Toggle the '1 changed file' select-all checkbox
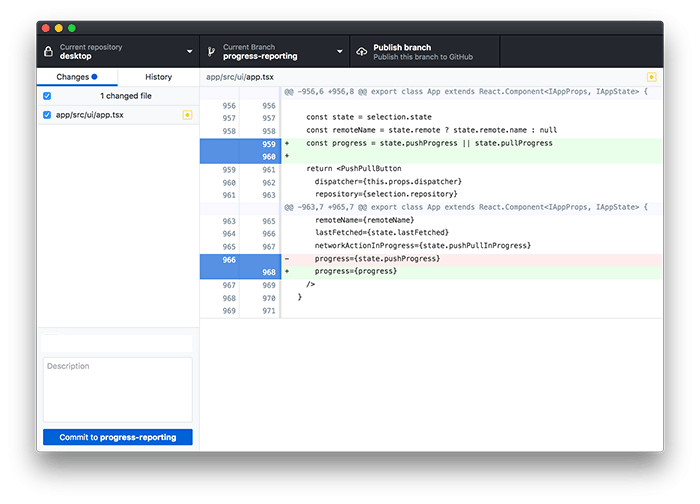Image resolution: width=700 pixels, height=504 pixels. coord(47,96)
